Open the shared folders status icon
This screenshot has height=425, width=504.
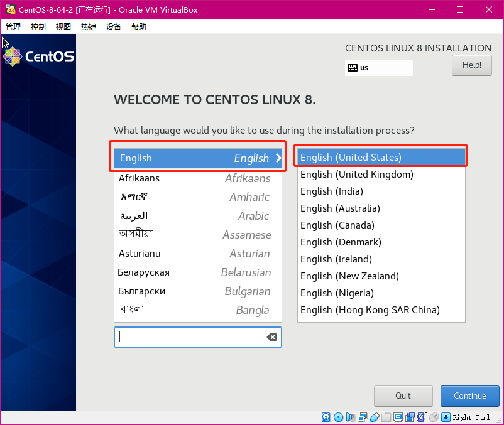386,417
